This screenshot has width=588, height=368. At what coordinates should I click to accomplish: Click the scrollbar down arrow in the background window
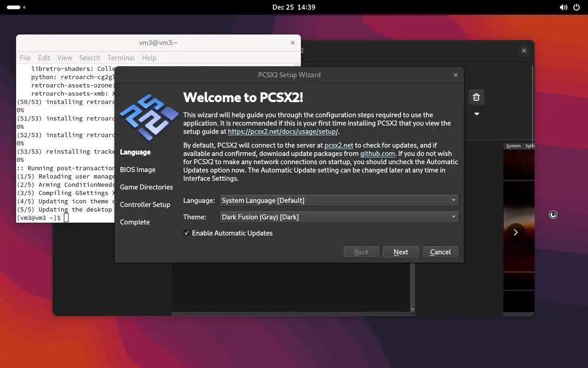413,310
